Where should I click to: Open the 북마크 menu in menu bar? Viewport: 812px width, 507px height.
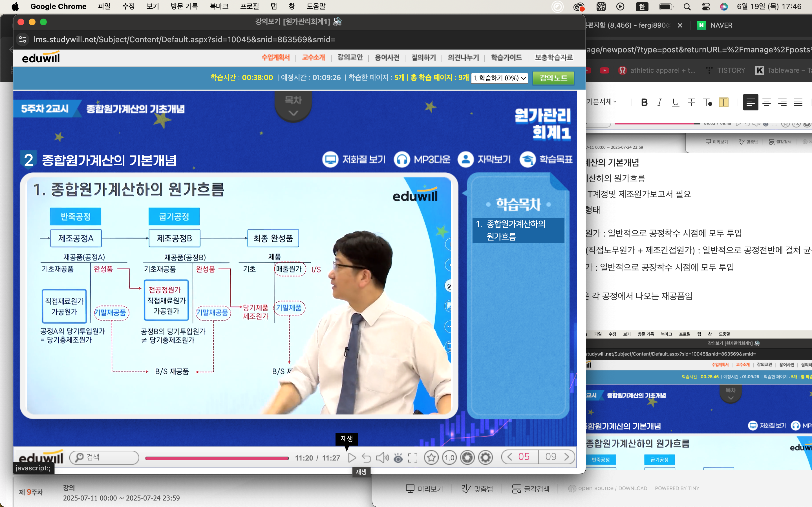219,6
